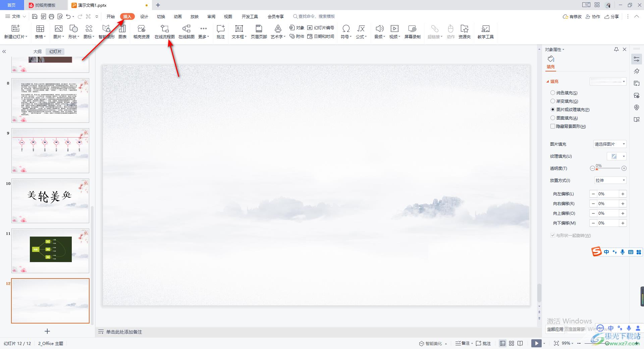Insert WordArt (艺术字)
Image resolution: width=644 pixels, height=349 pixels.
(278, 32)
